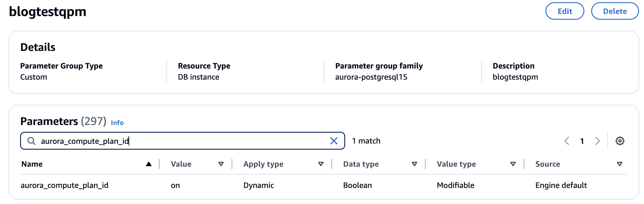Click the Edit button
Viewport: 644px width, 204px height.
(564, 11)
